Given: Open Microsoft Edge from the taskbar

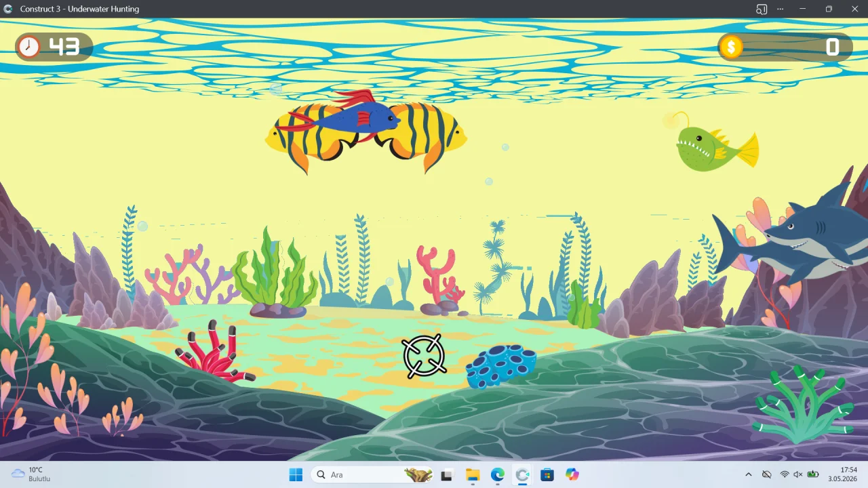Looking at the screenshot, I should pos(498,474).
